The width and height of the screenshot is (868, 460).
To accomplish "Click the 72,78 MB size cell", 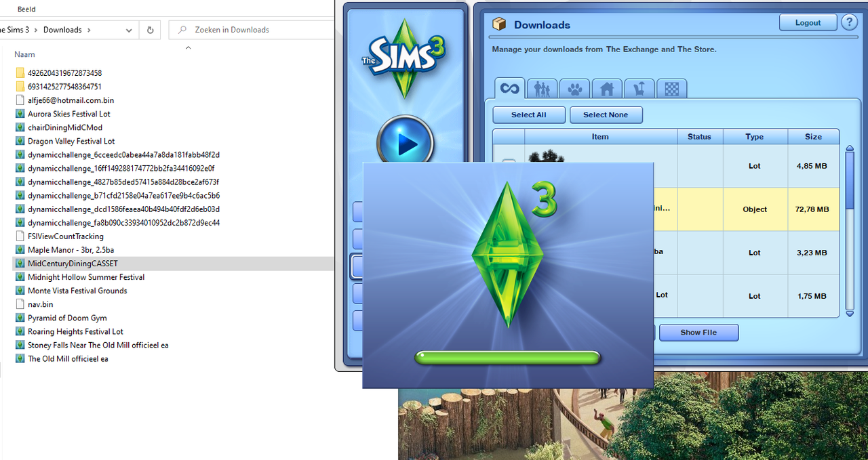I will 813,209.
